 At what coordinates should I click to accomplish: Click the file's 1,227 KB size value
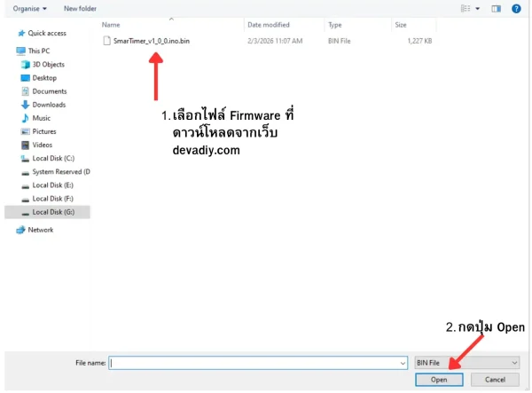[x=419, y=41]
